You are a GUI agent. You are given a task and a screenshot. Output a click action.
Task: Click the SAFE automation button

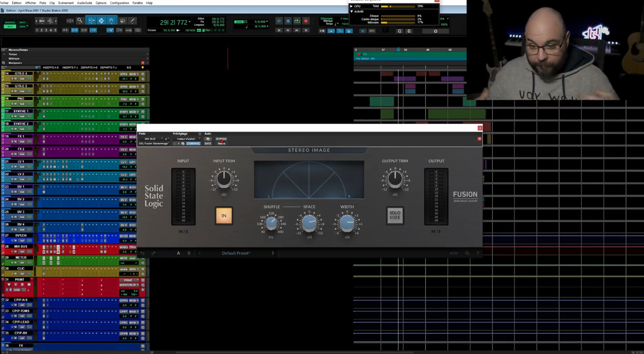208,143
